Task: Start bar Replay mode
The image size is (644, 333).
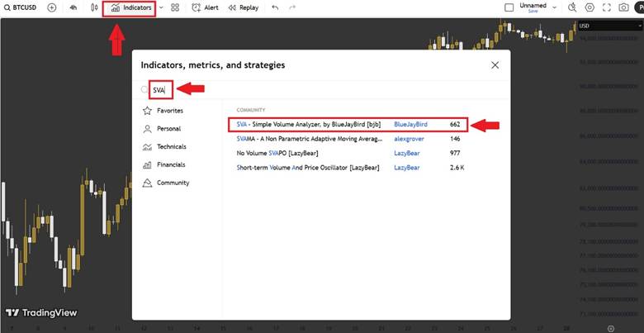Action: point(243,7)
